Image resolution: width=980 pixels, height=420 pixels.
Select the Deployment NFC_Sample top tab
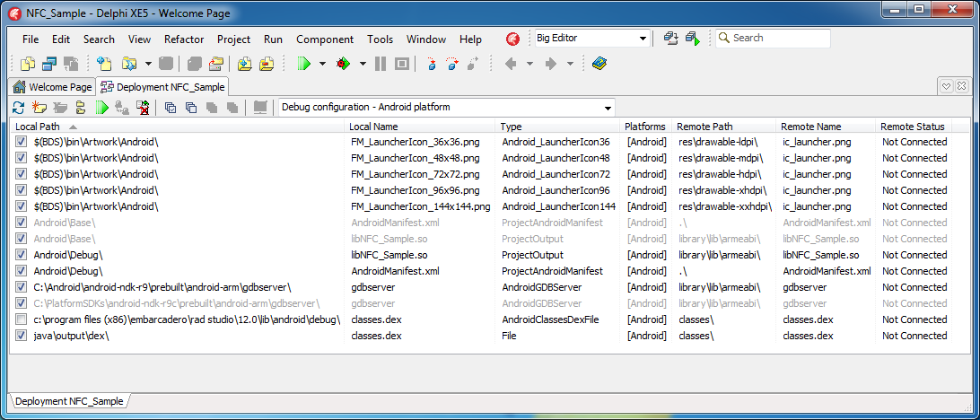pyautogui.click(x=163, y=87)
